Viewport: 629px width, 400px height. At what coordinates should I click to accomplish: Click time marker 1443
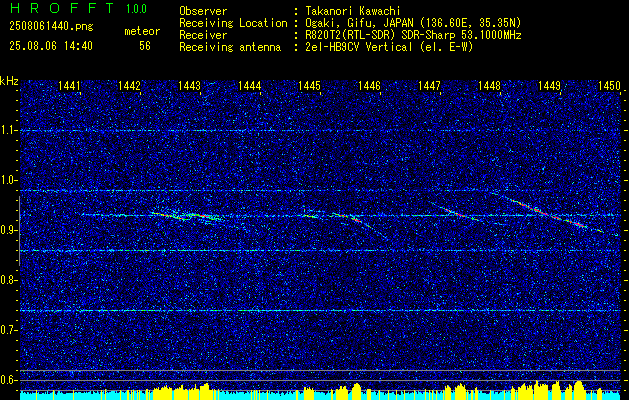point(189,85)
